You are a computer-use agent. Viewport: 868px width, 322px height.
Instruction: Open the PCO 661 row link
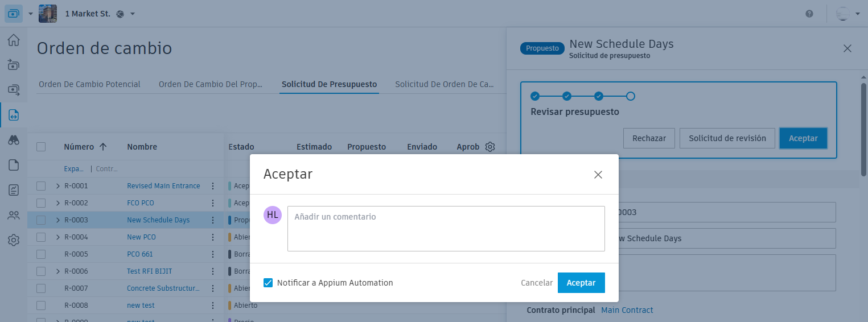[140, 254]
